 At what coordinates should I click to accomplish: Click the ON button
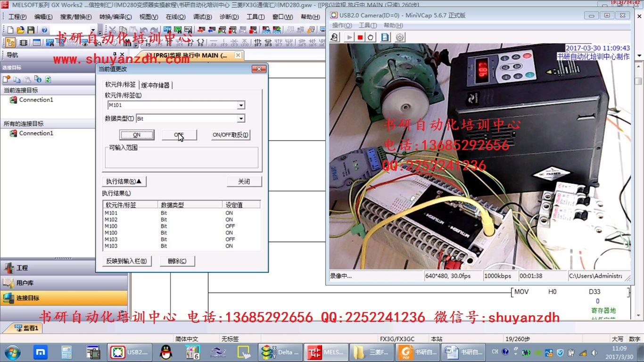click(137, 135)
